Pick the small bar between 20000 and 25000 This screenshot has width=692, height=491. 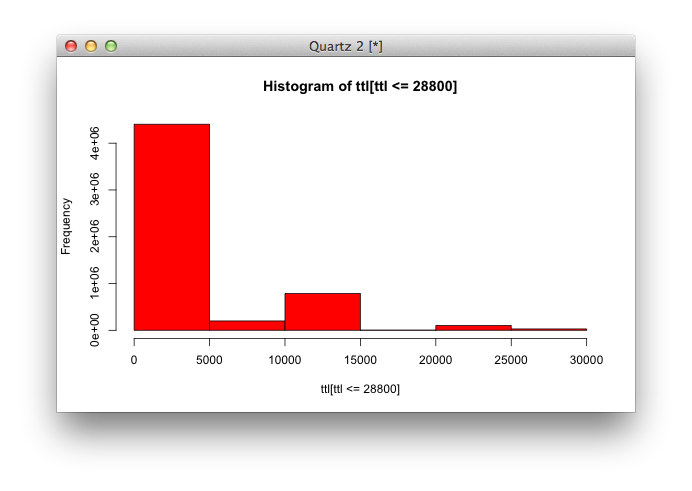tap(473, 327)
